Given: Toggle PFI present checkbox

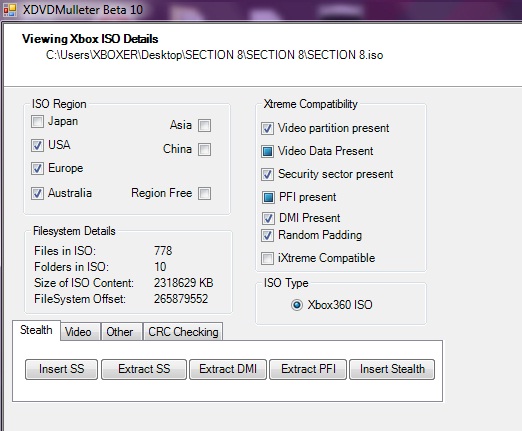Looking at the screenshot, I should click(x=268, y=197).
